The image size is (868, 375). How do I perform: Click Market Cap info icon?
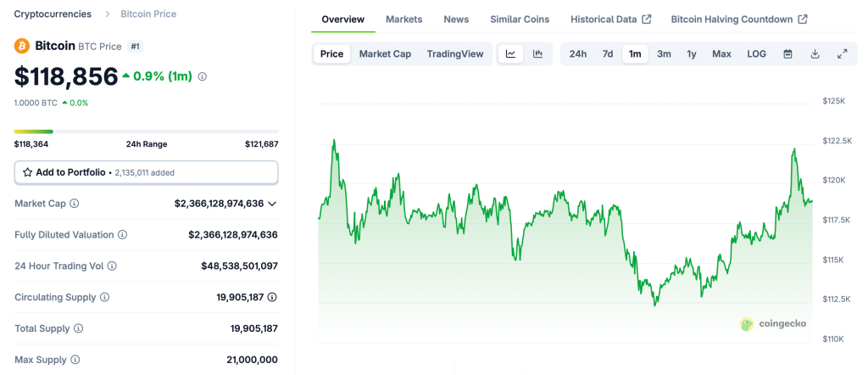[74, 204]
